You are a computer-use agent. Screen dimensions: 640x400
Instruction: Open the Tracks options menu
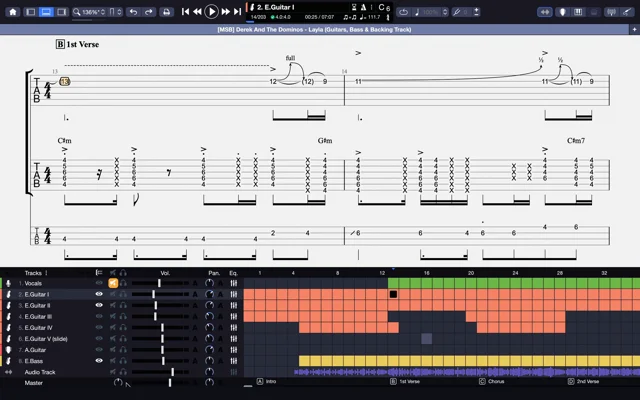tap(47, 273)
